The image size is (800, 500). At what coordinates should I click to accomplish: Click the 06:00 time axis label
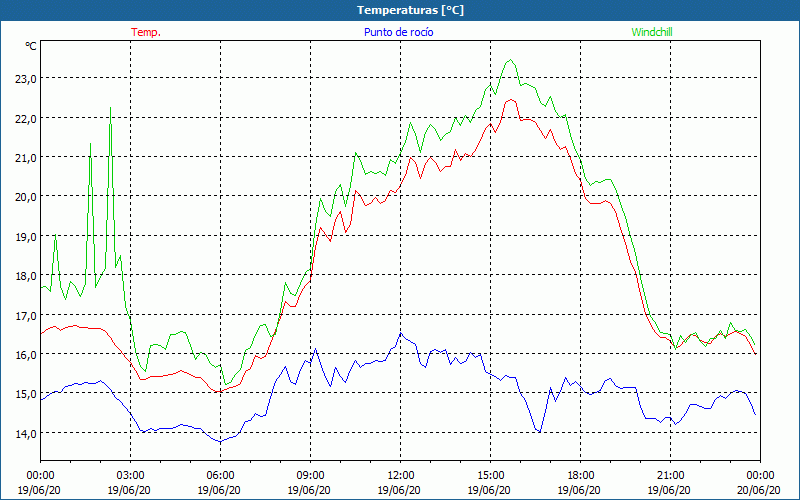point(220,476)
